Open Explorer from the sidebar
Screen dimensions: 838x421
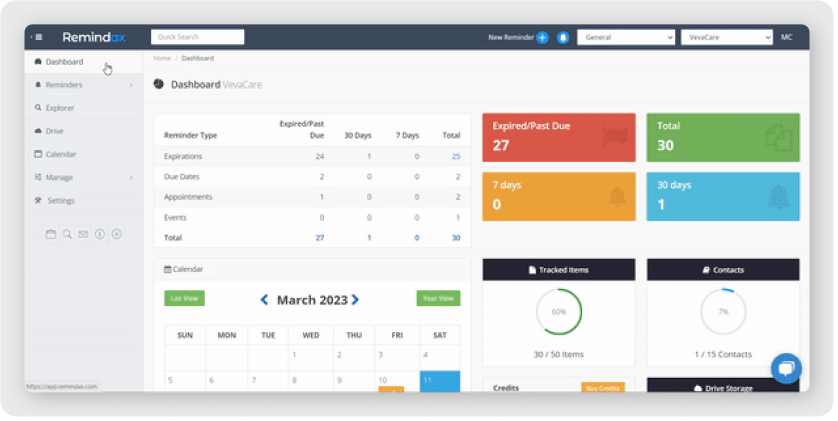[60, 108]
